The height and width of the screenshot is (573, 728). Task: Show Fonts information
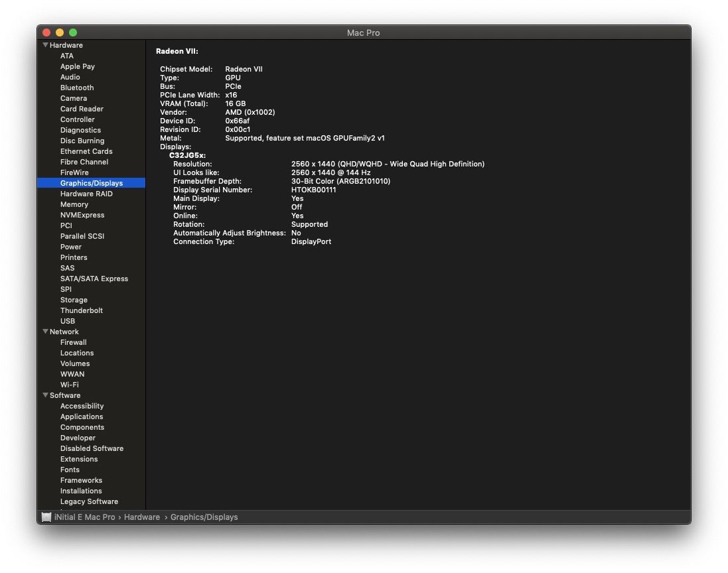click(70, 470)
